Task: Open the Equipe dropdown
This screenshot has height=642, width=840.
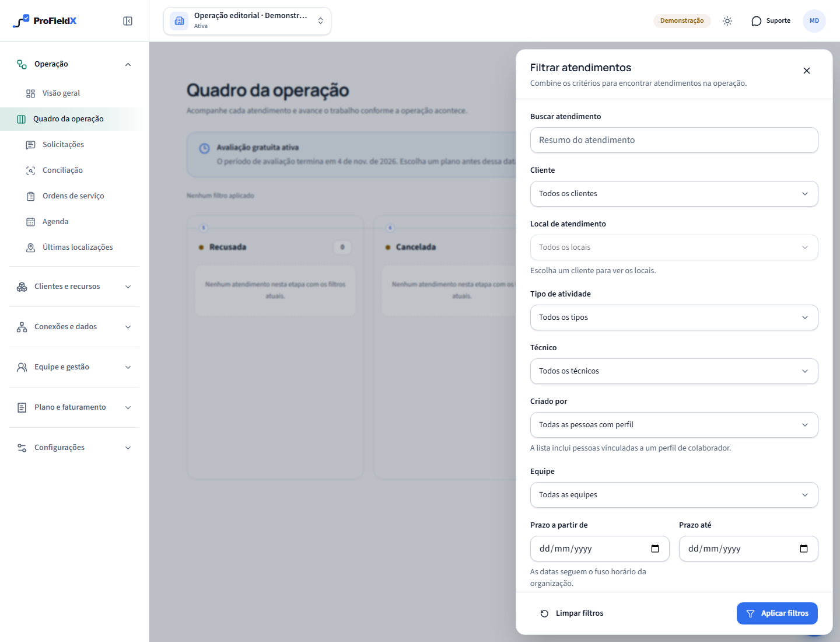Action: (674, 495)
